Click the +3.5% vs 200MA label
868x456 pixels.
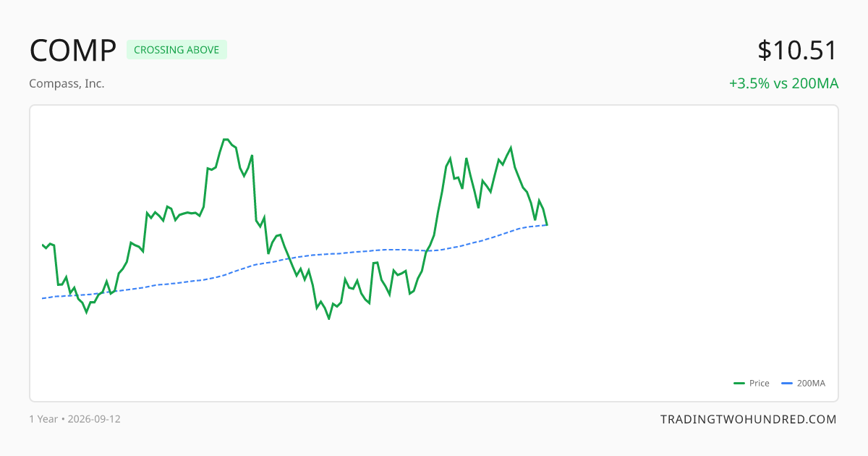click(783, 83)
